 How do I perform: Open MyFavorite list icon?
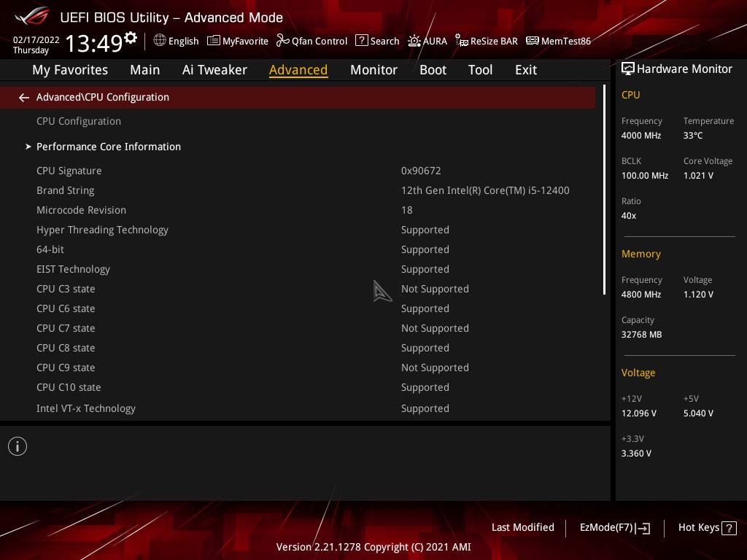214,41
